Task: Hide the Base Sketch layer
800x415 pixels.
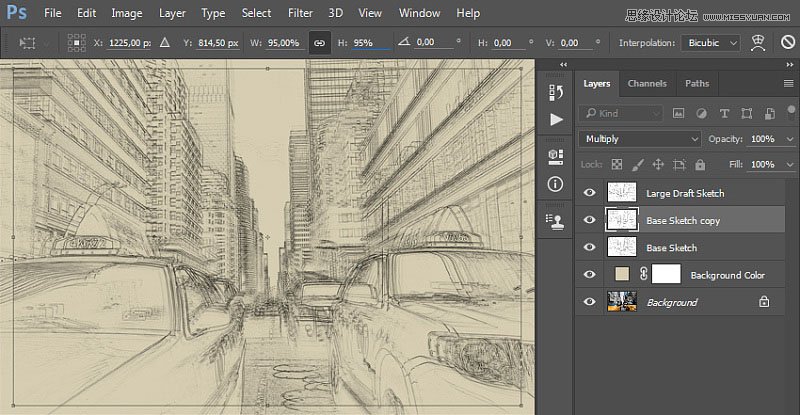Action: [x=589, y=247]
